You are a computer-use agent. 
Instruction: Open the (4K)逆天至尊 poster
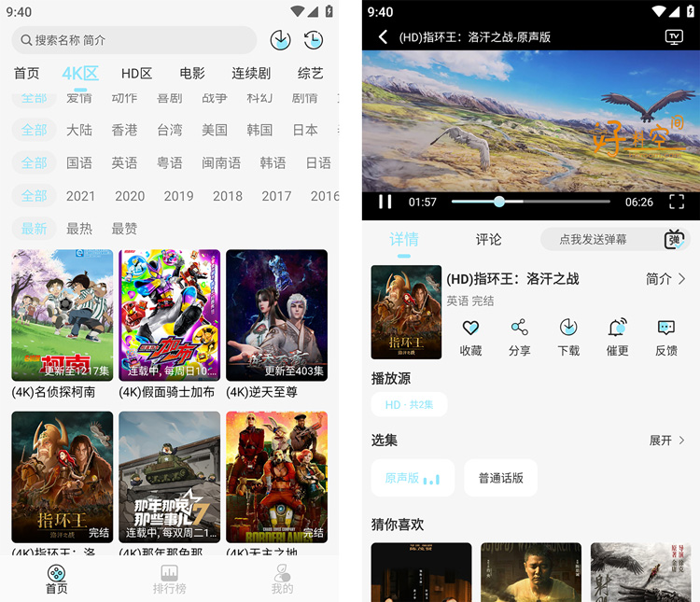277,315
